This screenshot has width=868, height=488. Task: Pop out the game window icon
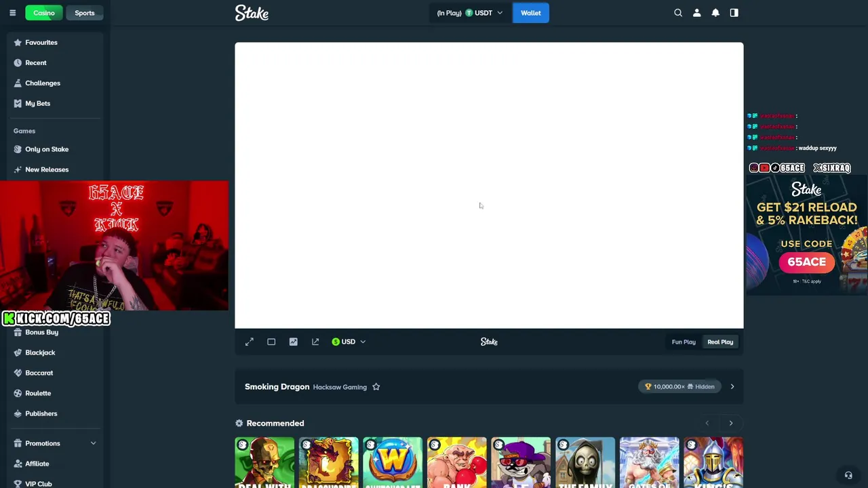tap(315, 342)
